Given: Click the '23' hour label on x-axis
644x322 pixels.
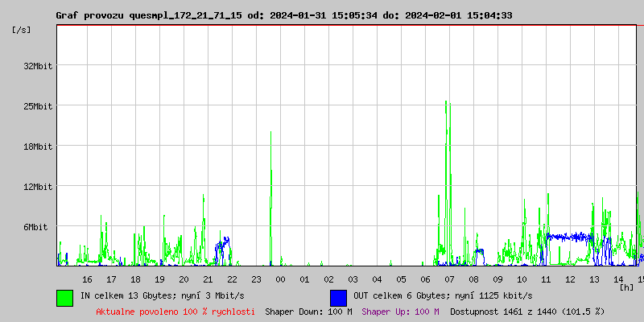Looking at the screenshot, I should tap(256, 279).
